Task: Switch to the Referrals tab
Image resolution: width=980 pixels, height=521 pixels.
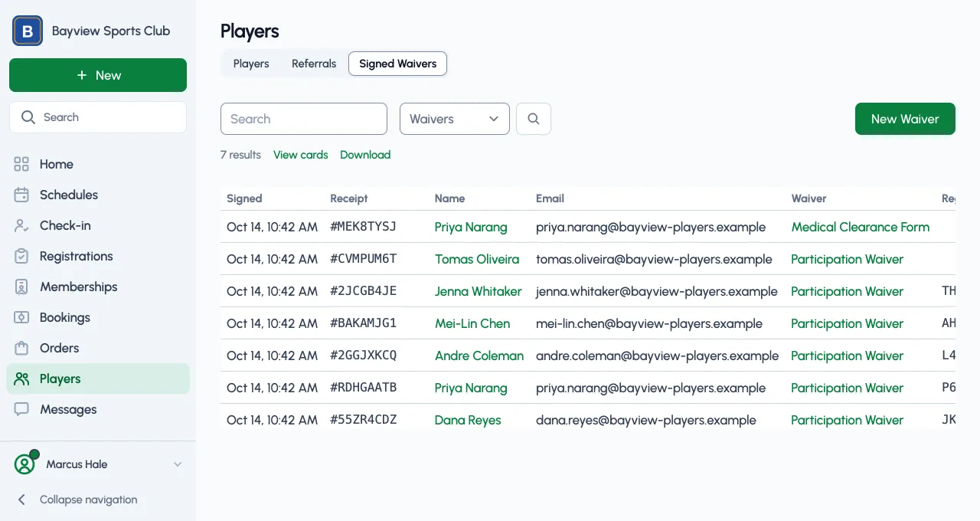Action: pos(314,64)
